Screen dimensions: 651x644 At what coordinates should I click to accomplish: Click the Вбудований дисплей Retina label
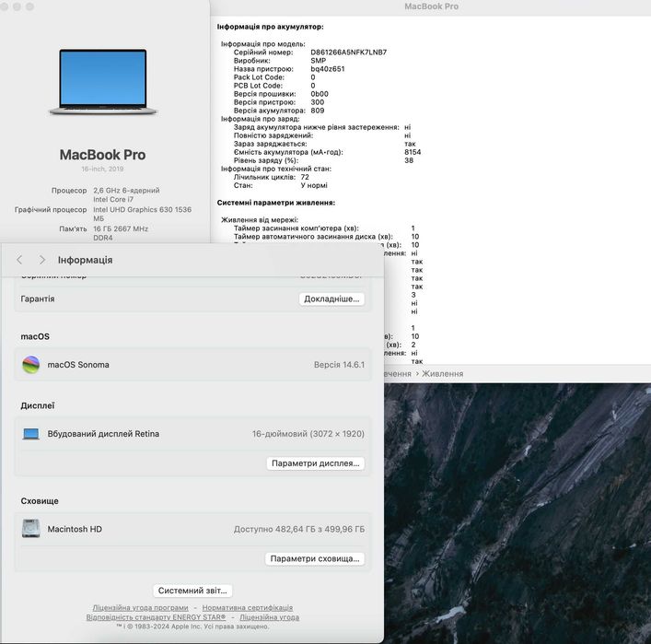(x=103, y=434)
